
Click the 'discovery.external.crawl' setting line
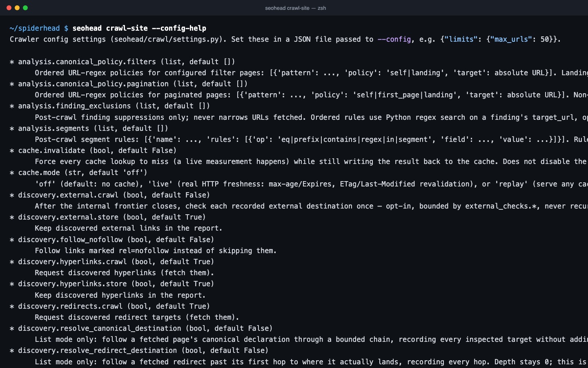[x=110, y=195]
